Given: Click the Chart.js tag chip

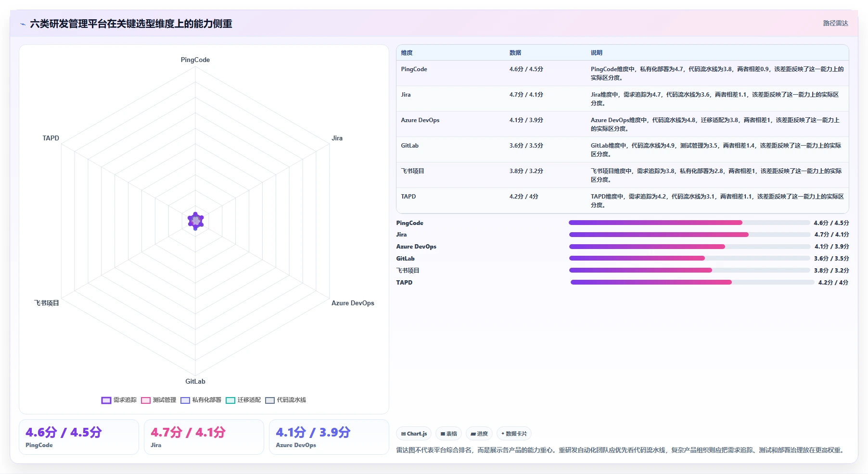Looking at the screenshot, I should (x=414, y=434).
